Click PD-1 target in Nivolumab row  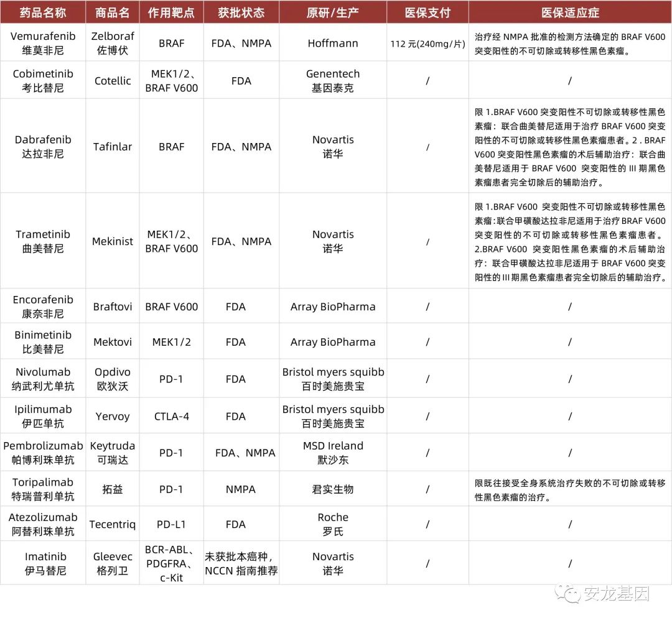pos(172,379)
